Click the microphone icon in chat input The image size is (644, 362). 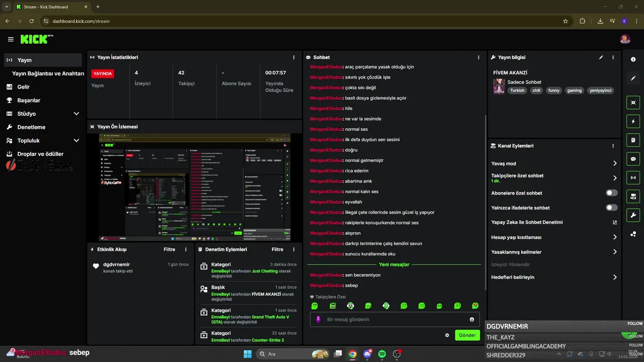pyautogui.click(x=318, y=319)
